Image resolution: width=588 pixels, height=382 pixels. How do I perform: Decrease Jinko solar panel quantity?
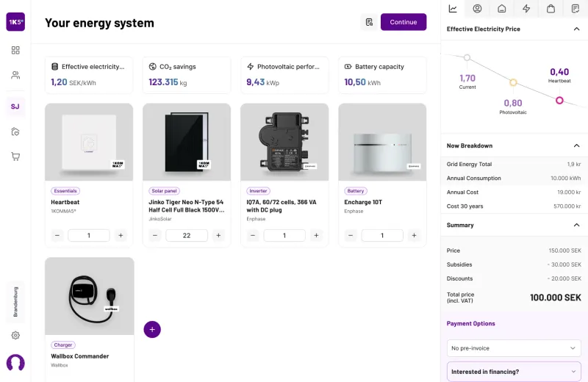[x=155, y=235]
